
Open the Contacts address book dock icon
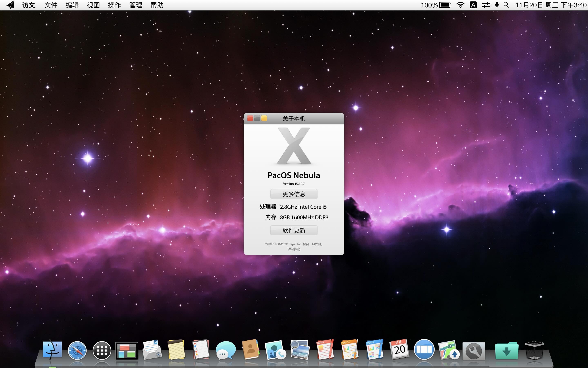pos(251,349)
